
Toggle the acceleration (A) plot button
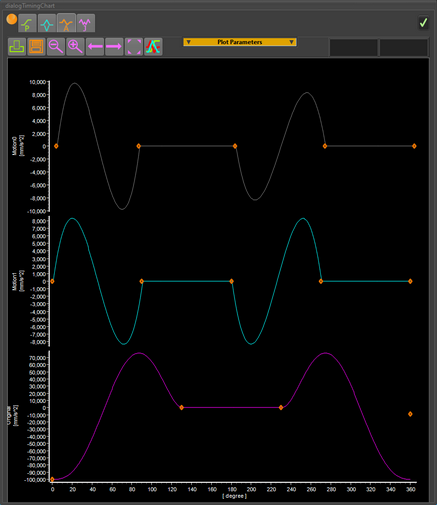[66, 23]
